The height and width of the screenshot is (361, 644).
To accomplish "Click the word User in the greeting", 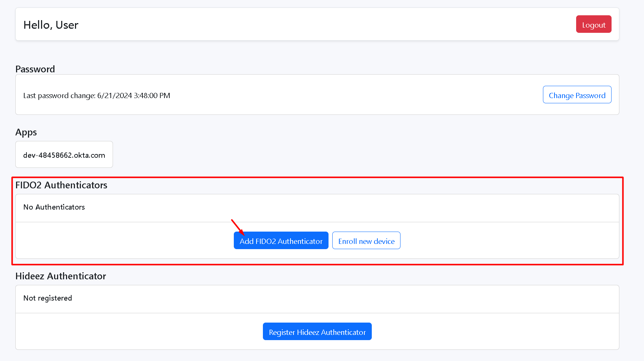I will click(x=67, y=25).
